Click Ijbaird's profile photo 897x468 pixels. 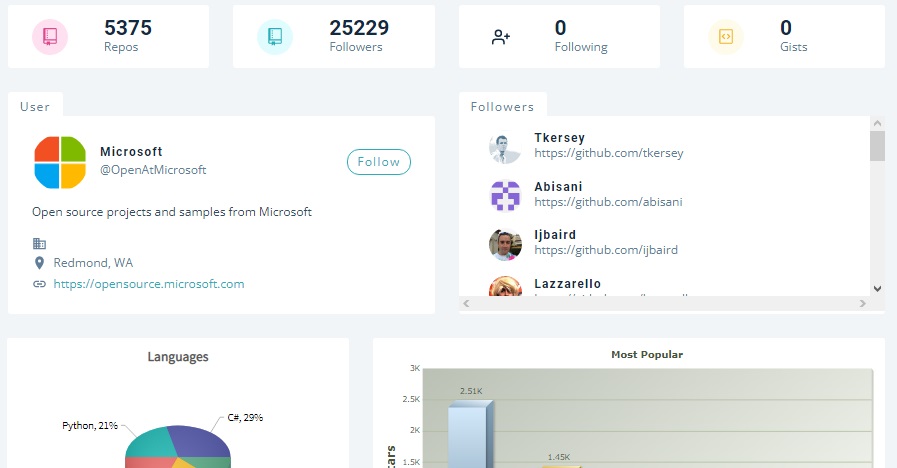(x=505, y=244)
